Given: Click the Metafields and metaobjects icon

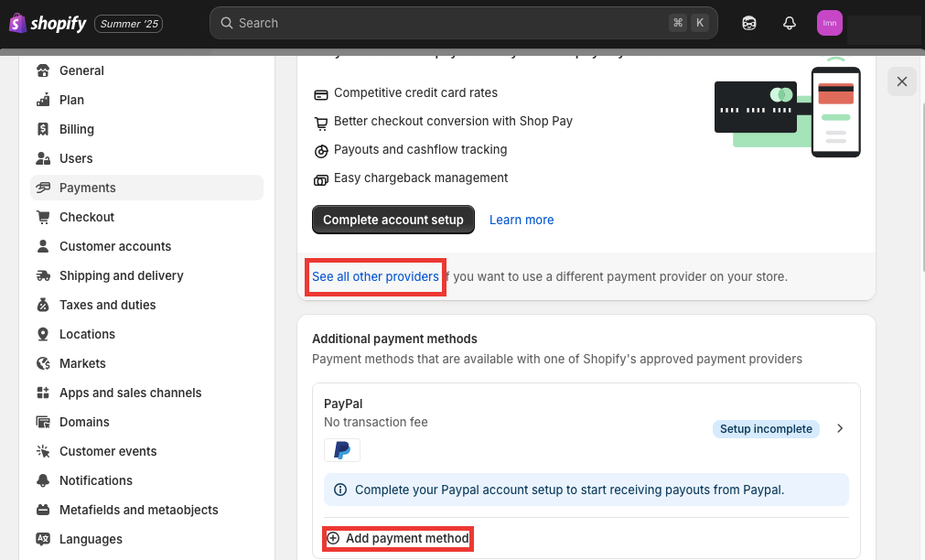Looking at the screenshot, I should coord(43,510).
